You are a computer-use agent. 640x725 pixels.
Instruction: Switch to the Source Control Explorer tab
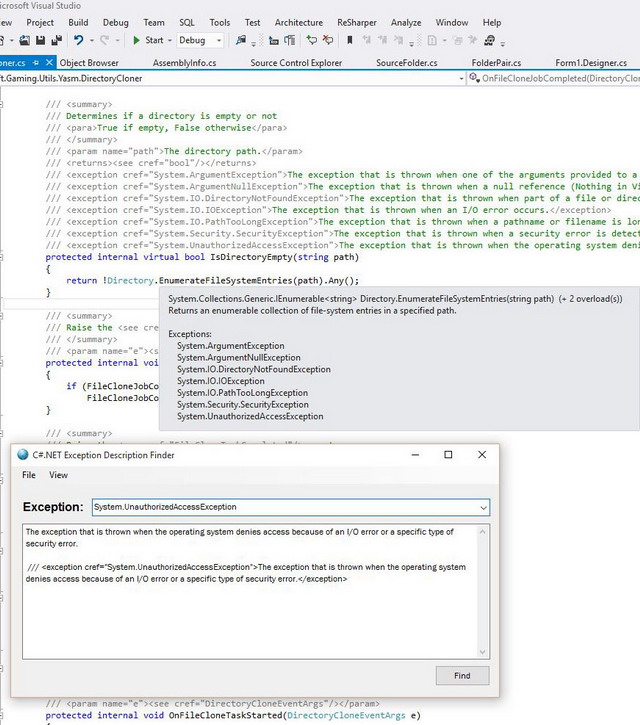click(x=296, y=63)
